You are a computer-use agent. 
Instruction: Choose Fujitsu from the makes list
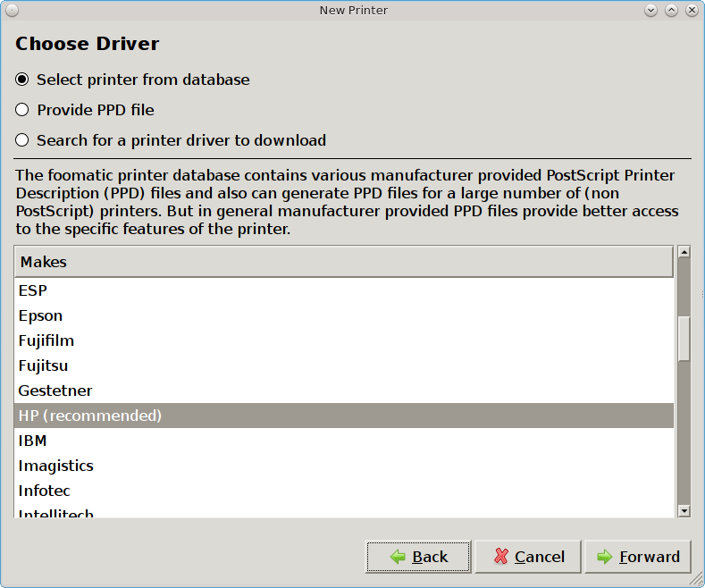(343, 365)
